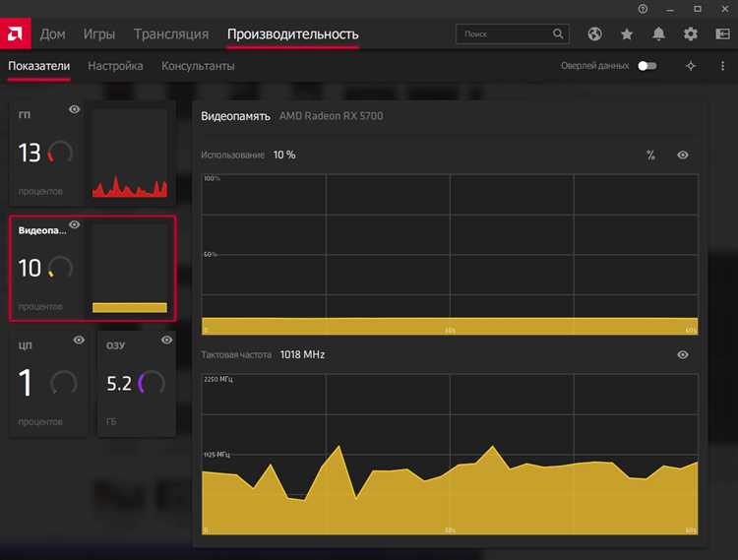
Task: Open the help question mark icon
Action: [x=643, y=9]
